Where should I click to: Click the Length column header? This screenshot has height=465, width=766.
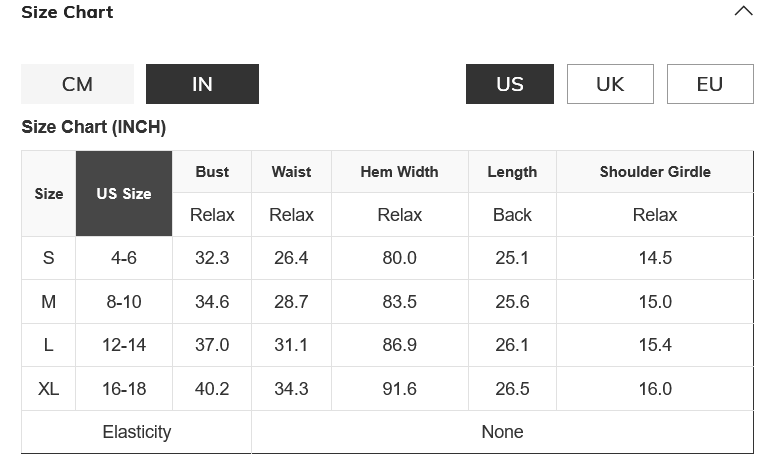coord(512,172)
